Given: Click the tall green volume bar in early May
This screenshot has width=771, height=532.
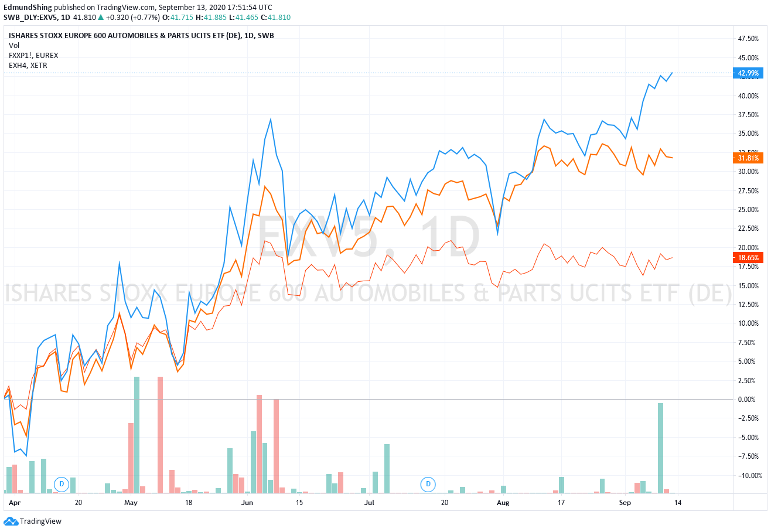Looking at the screenshot, I should pos(137,435).
